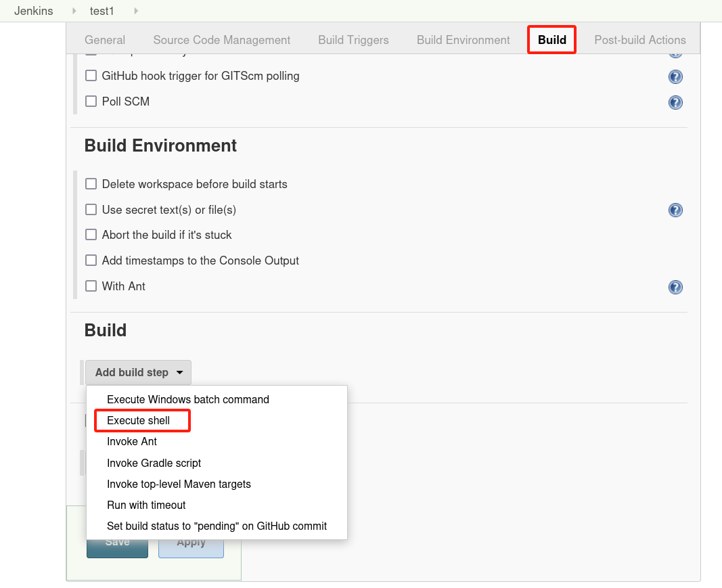Select Execute shell from the build step menu
This screenshot has width=722, height=588.
tap(139, 421)
